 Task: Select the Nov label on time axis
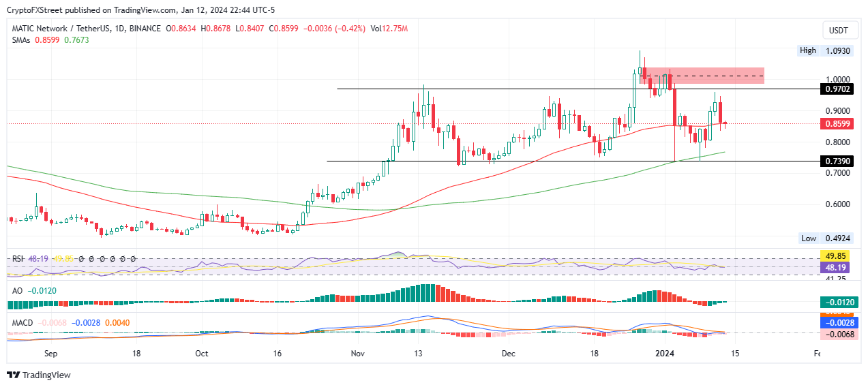[x=357, y=354]
